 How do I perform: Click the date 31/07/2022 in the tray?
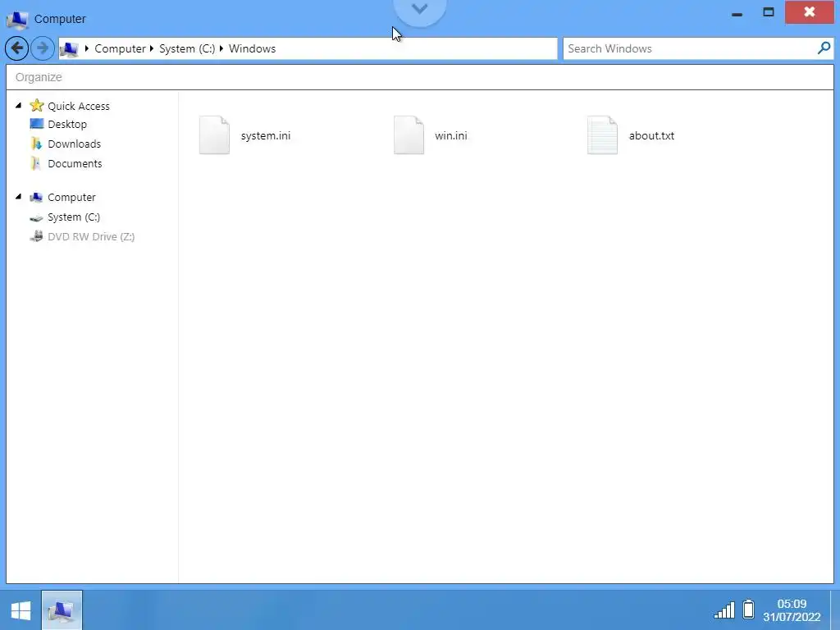[x=792, y=617]
